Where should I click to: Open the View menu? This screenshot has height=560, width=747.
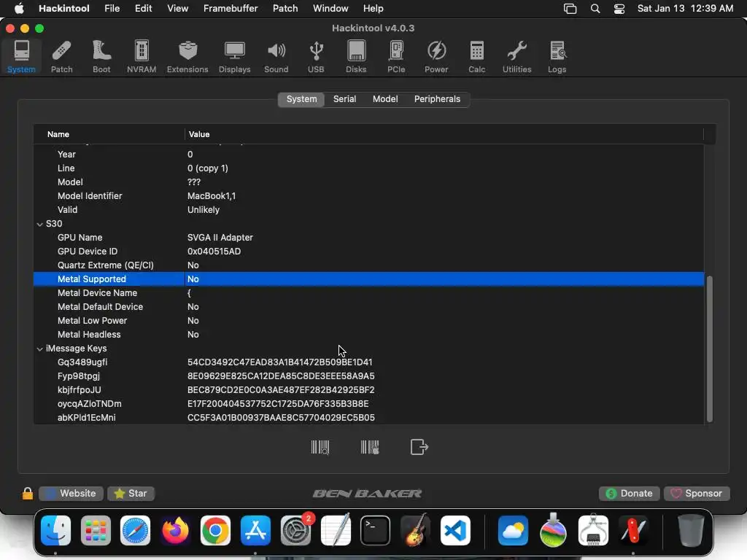click(178, 9)
